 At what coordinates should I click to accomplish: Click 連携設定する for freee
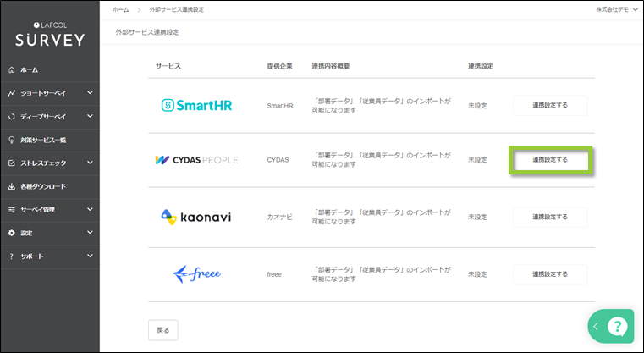[549, 273]
